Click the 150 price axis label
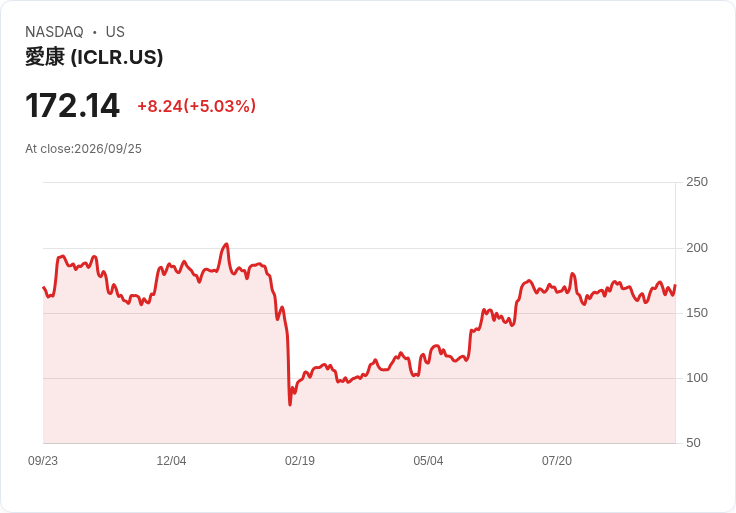This screenshot has height=513, width=736. (x=697, y=313)
